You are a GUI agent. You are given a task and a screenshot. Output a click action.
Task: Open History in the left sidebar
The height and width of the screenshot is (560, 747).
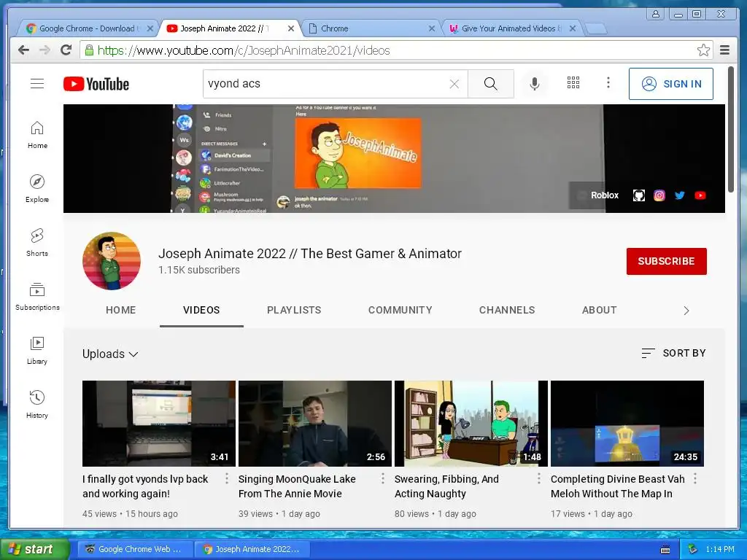pyautogui.click(x=37, y=405)
